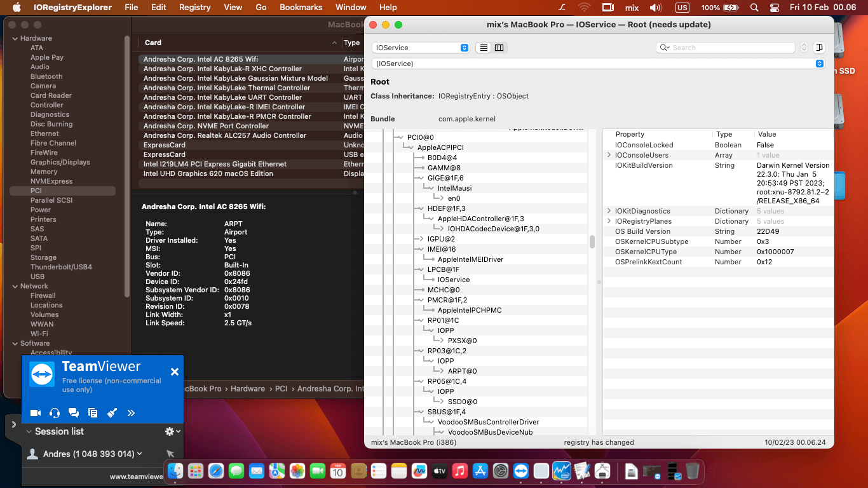Collapse the Session list section
The width and height of the screenshot is (868, 488).
[29, 431]
